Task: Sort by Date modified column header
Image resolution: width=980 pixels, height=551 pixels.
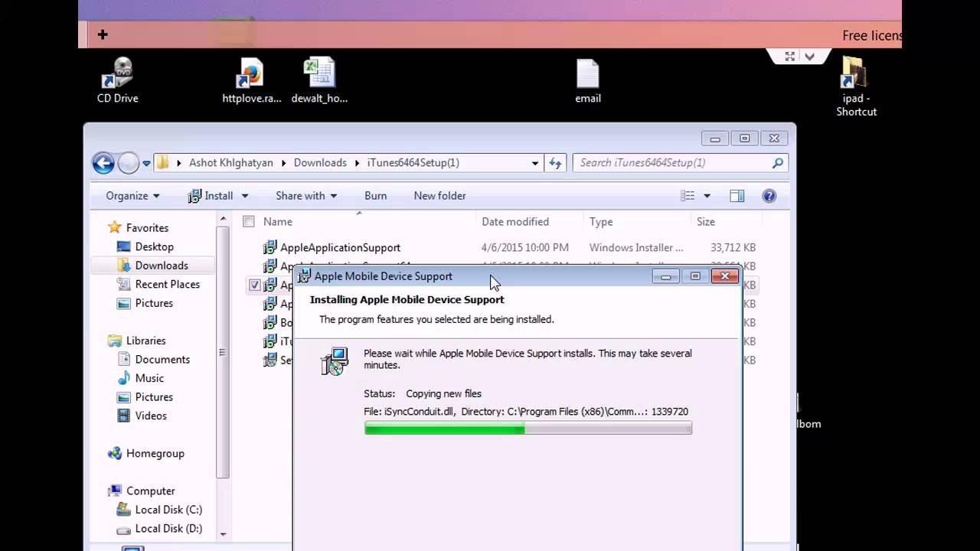Action: [x=515, y=221]
